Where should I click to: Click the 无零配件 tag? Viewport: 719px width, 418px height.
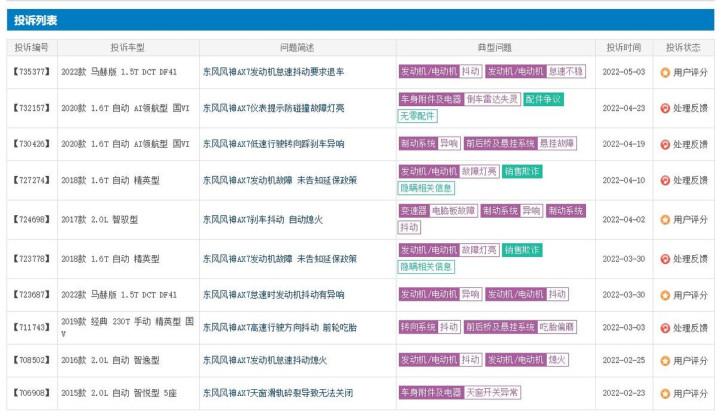point(417,116)
